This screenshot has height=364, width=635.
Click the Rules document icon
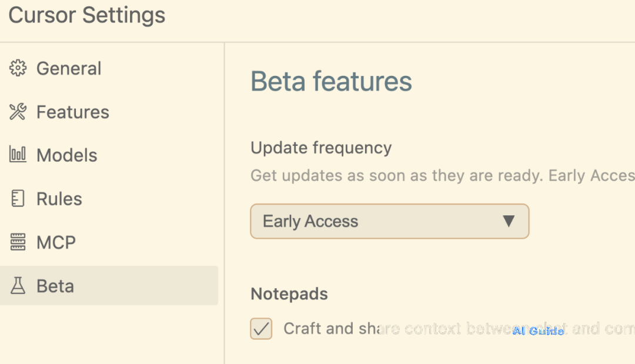[18, 199]
